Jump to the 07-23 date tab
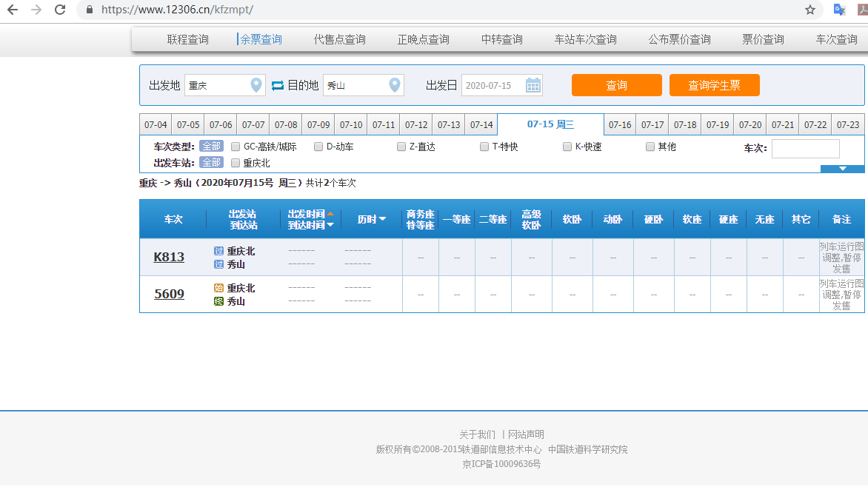Screen dimensions: 868x504 (848, 124)
